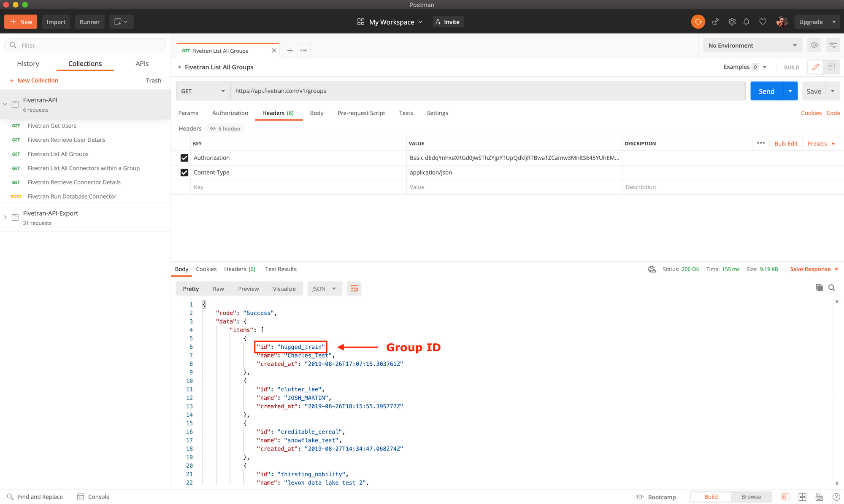Open the APIs sidebar tab
This screenshot has width=844, height=504.
pyautogui.click(x=142, y=64)
